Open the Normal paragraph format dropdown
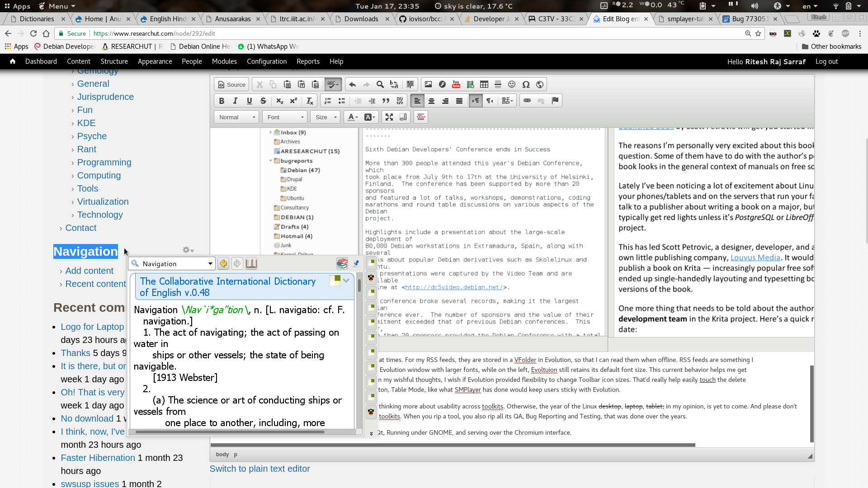 (236, 117)
